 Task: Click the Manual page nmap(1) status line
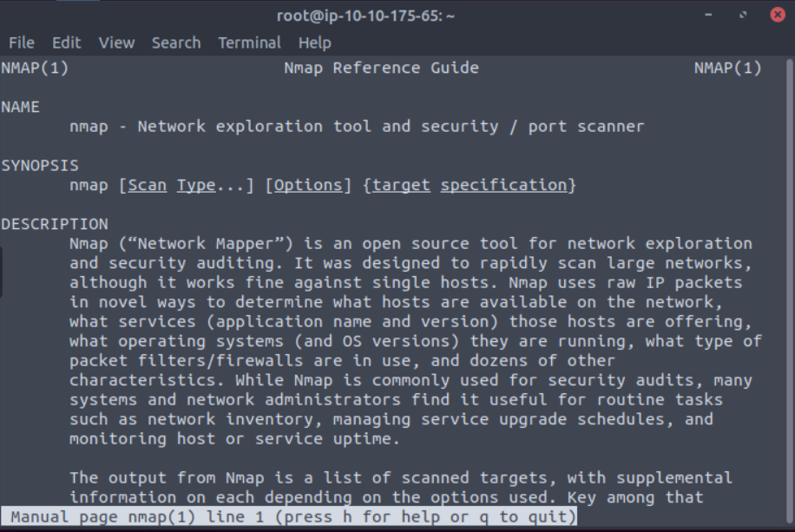coord(289,516)
